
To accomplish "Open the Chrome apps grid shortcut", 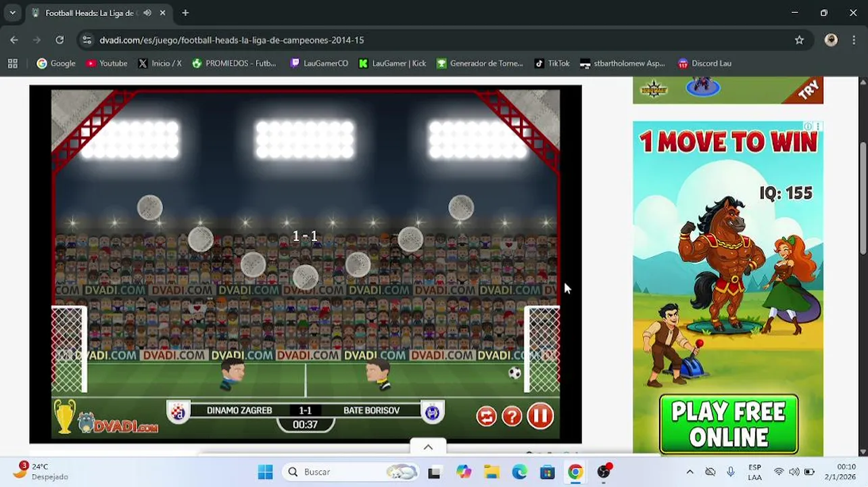I will (12, 64).
